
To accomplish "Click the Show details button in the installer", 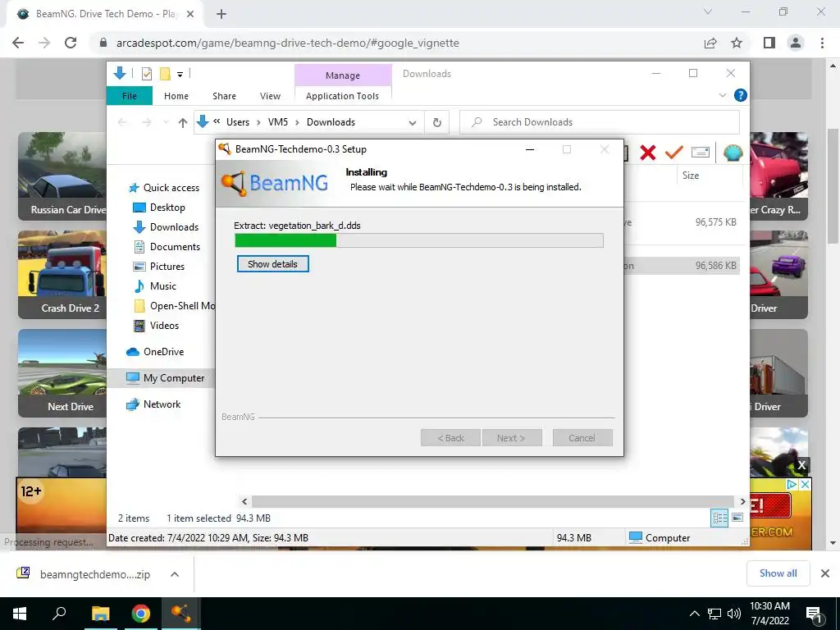I will pyautogui.click(x=272, y=264).
